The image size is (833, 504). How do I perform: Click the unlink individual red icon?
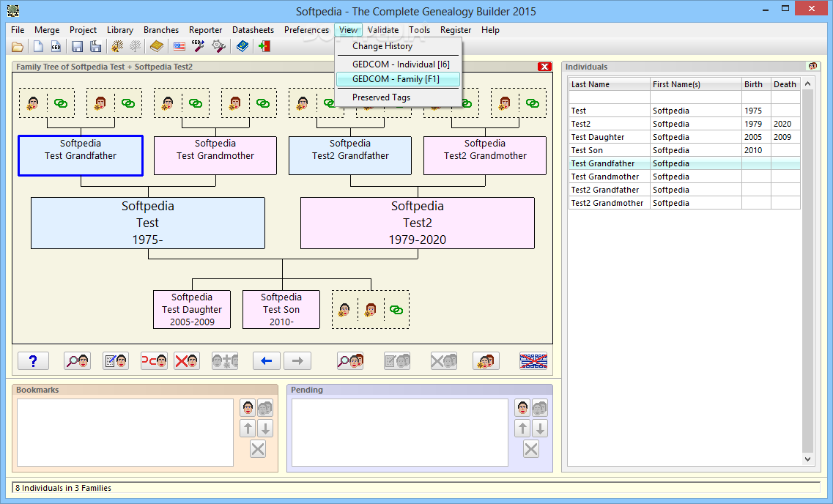tap(154, 361)
